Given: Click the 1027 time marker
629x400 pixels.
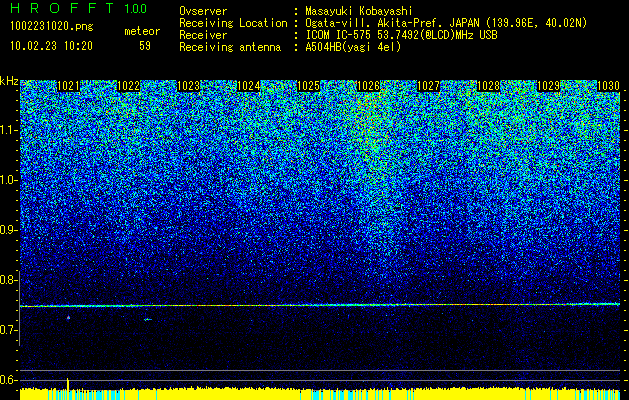Looking at the screenshot, I should coord(428,86).
